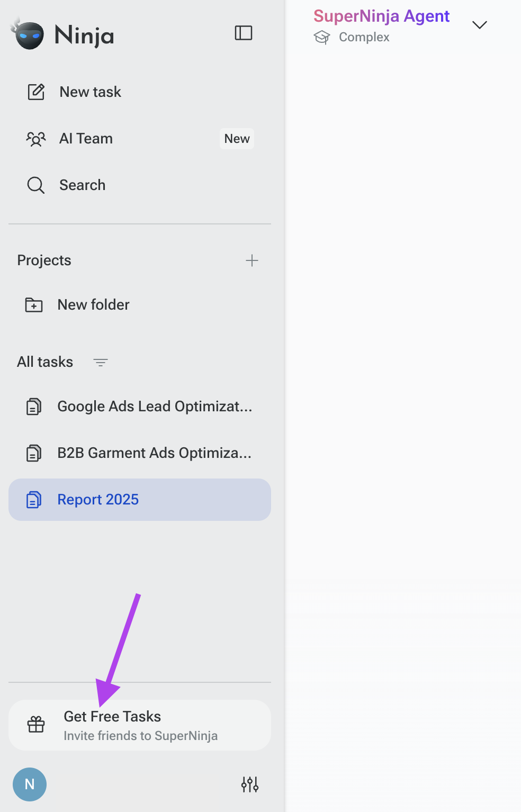This screenshot has height=812, width=521.
Task: Expand SuperNinja Agent chevron dropdown
Action: point(480,25)
